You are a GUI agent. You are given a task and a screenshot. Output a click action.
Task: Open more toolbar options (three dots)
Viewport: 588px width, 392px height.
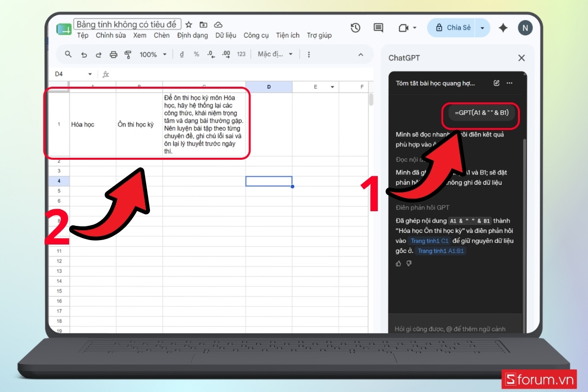tap(309, 54)
